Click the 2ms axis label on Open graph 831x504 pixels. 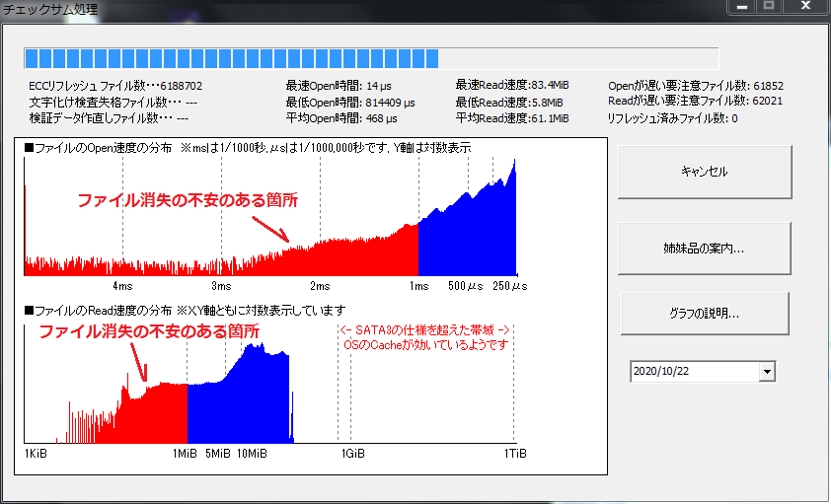pyautogui.click(x=319, y=286)
